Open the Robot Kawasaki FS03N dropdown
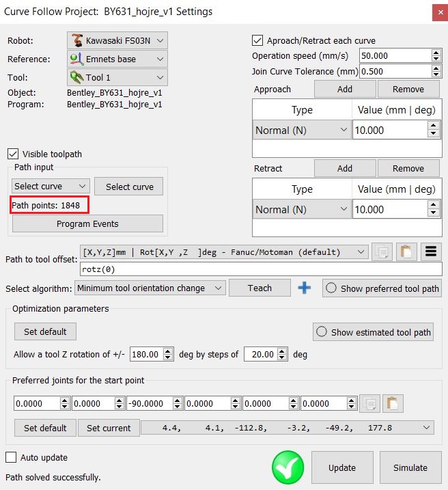 [x=117, y=40]
